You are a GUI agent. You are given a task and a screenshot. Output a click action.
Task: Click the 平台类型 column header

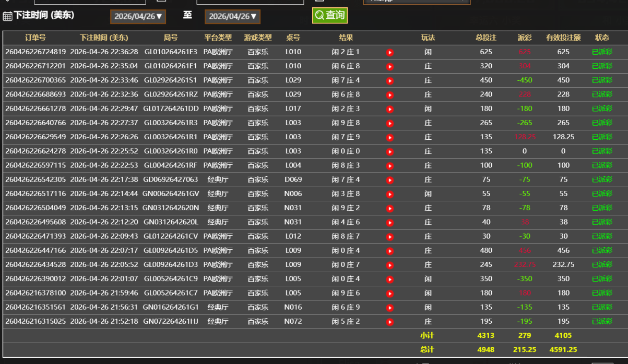(218, 38)
